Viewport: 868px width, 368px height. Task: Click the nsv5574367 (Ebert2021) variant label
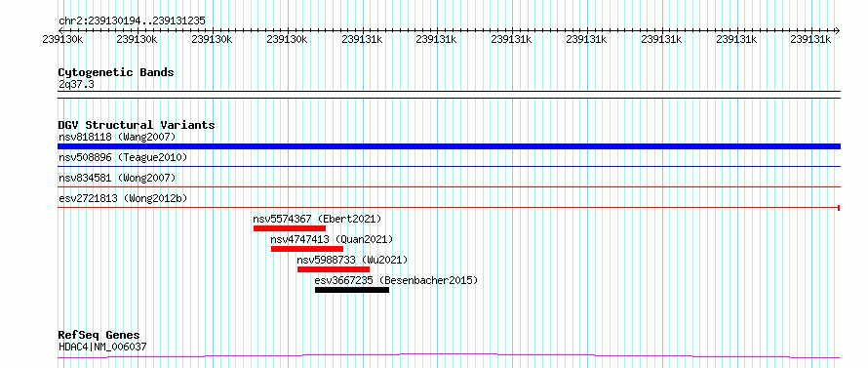pos(317,219)
